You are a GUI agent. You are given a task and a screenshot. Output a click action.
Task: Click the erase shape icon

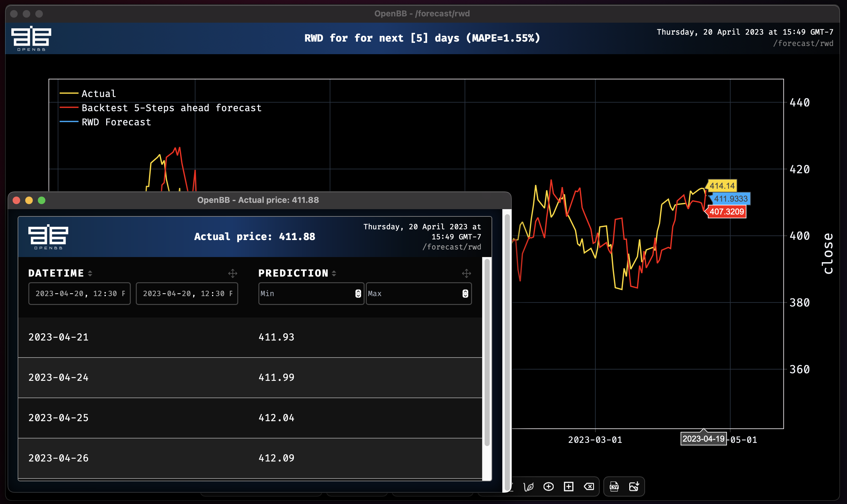(x=589, y=487)
